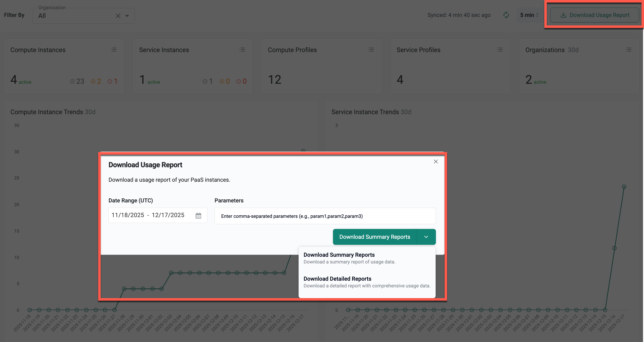Viewport: 644px width, 342px height.
Task: Click last data point on Service Instance Trends
Action: tap(624, 187)
